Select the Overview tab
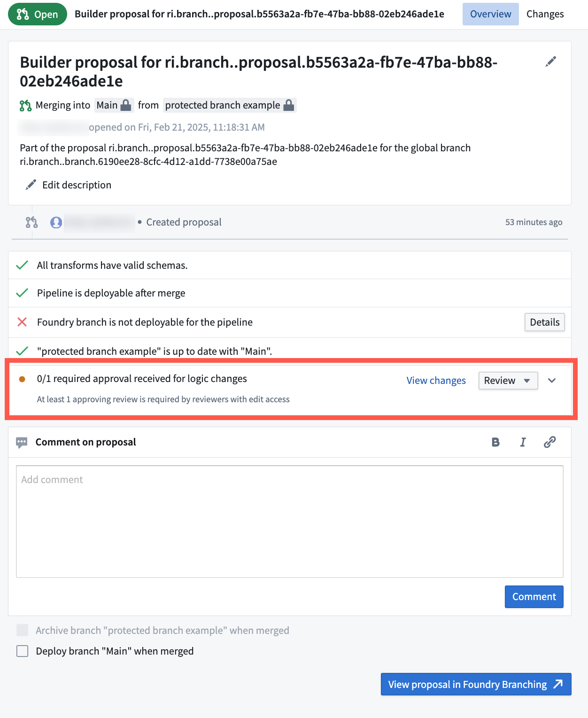The width and height of the screenshot is (588, 718). [x=490, y=14]
